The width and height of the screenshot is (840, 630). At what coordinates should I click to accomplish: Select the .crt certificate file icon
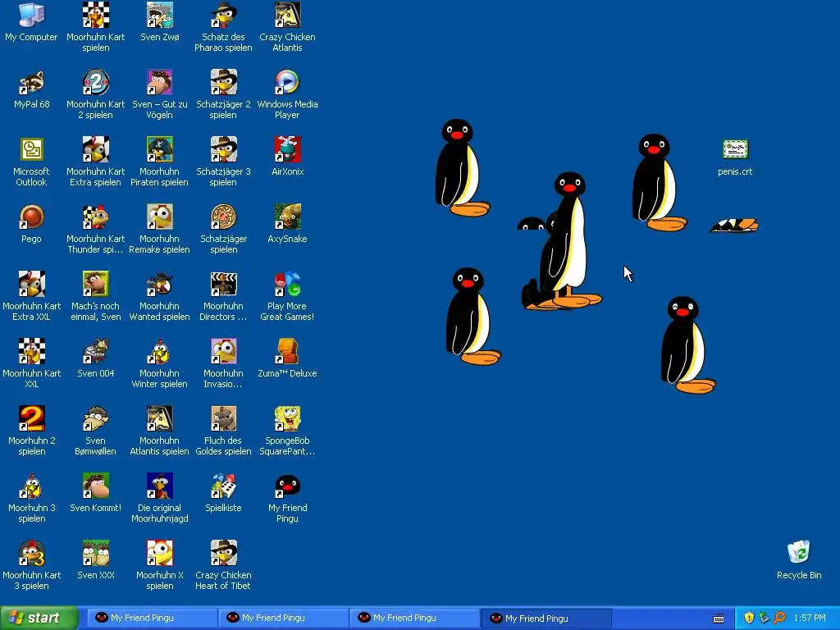point(735,149)
